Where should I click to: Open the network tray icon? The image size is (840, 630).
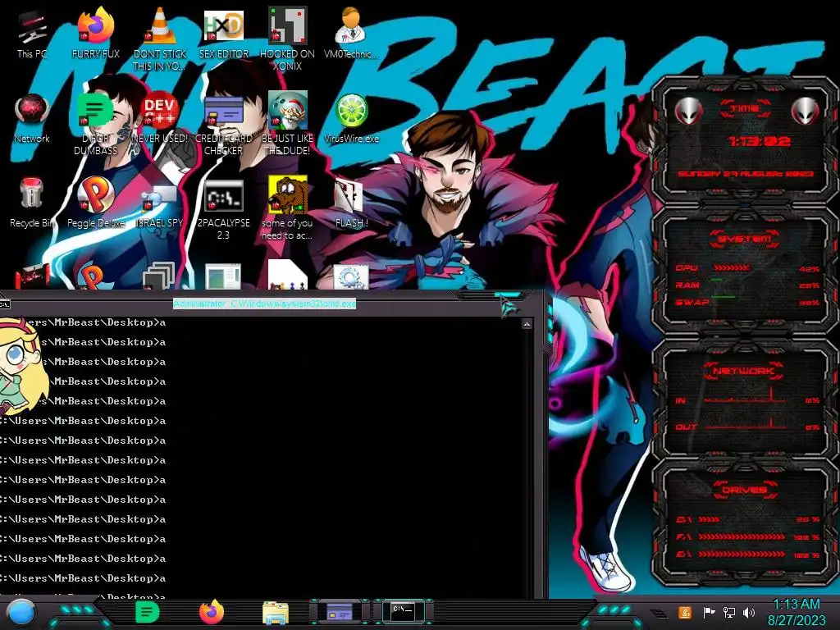tap(728, 612)
